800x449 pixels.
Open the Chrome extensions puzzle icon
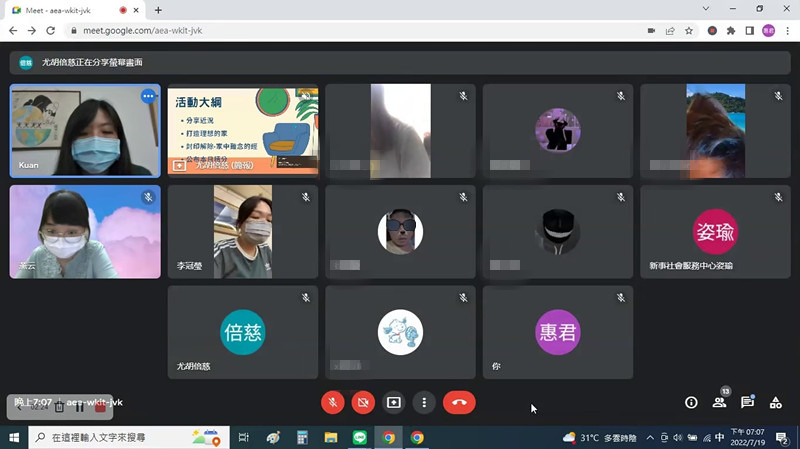click(731, 30)
